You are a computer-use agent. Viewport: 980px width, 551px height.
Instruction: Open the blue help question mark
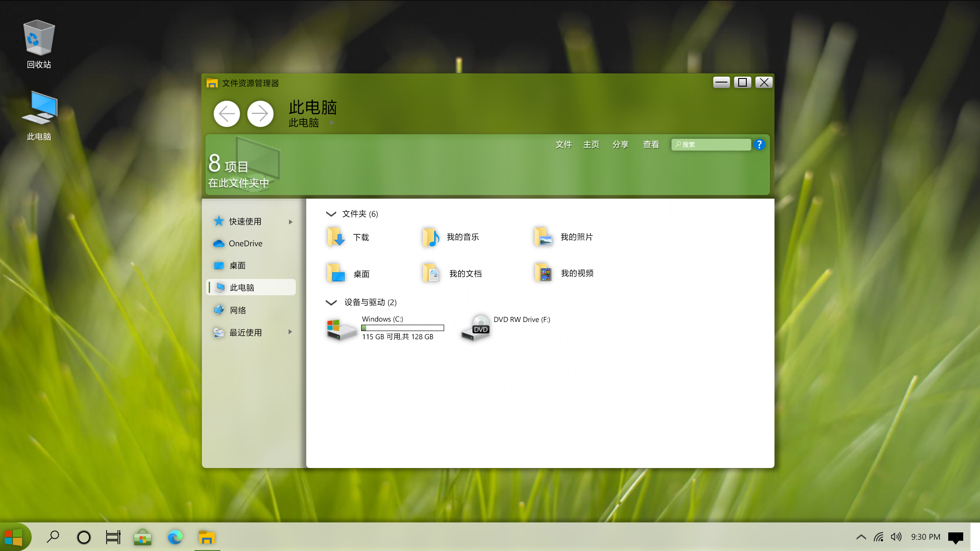[759, 145]
